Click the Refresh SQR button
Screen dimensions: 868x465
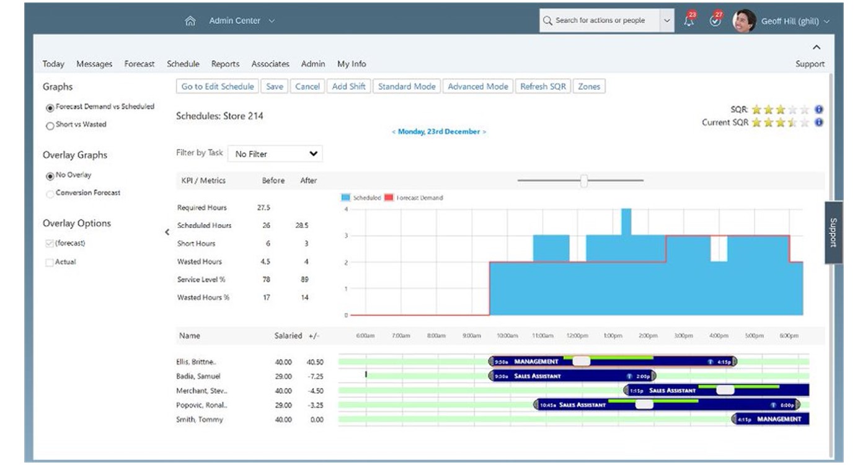point(543,87)
